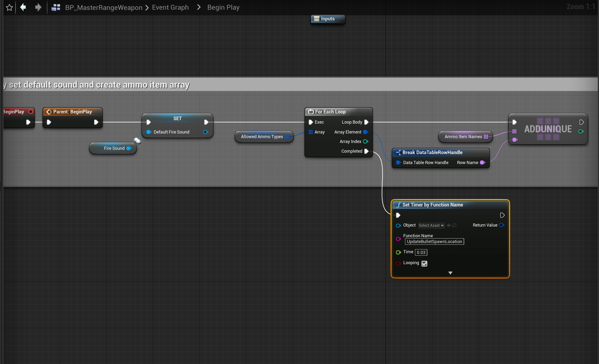Navigate forward with the right arrow
The image size is (599, 364).
pos(38,7)
